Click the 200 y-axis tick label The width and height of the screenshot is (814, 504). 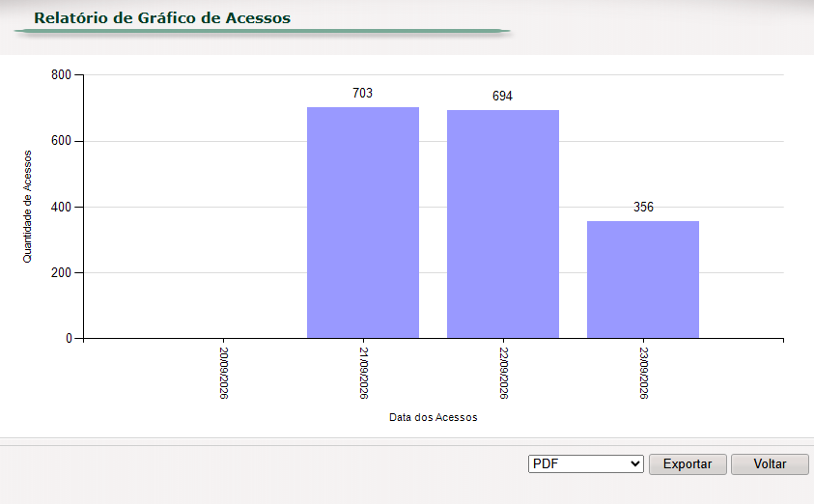[x=61, y=272]
